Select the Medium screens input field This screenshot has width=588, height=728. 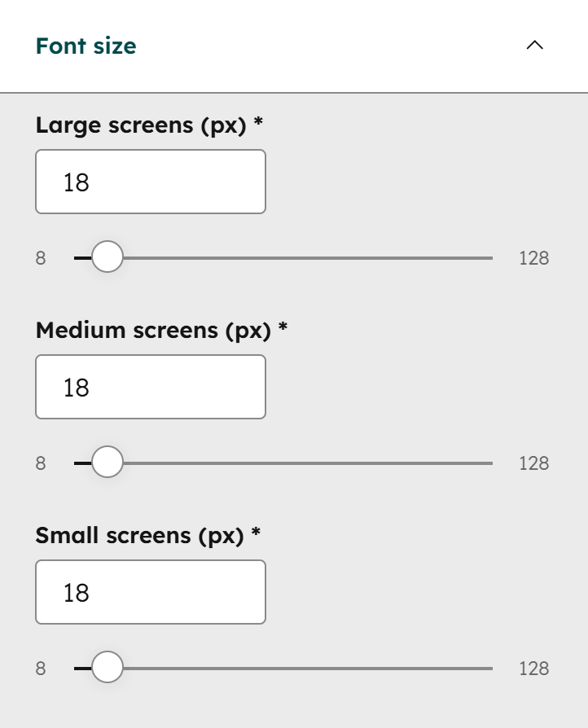pos(150,387)
